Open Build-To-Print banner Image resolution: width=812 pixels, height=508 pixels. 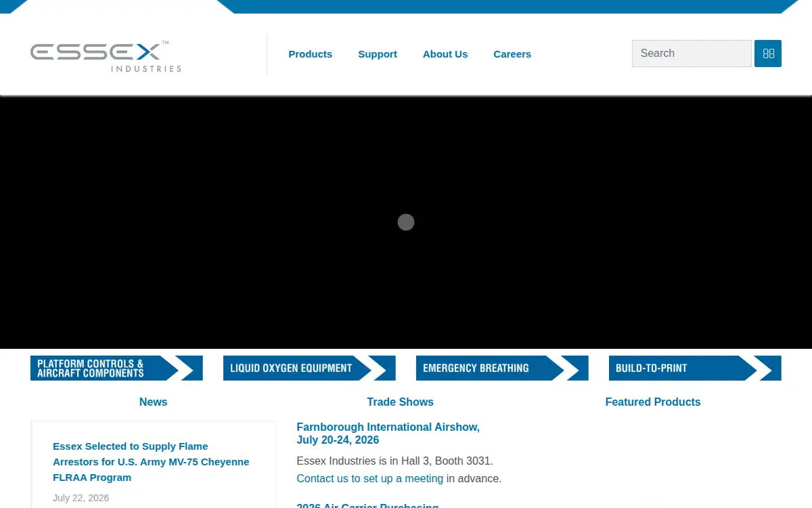click(695, 368)
